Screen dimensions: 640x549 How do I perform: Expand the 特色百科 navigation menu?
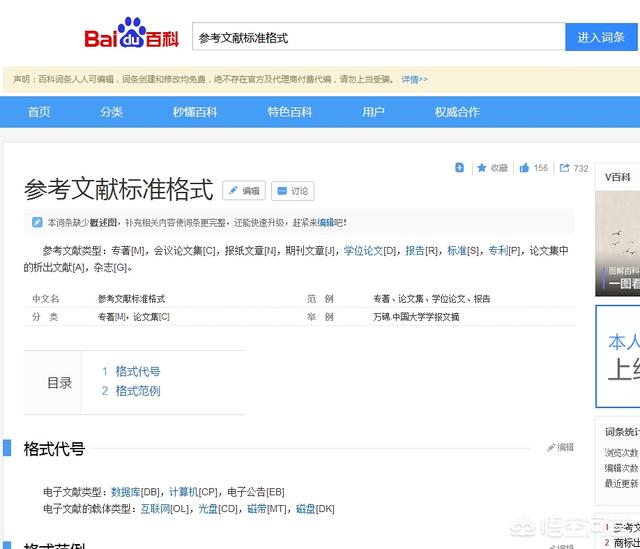(x=289, y=112)
